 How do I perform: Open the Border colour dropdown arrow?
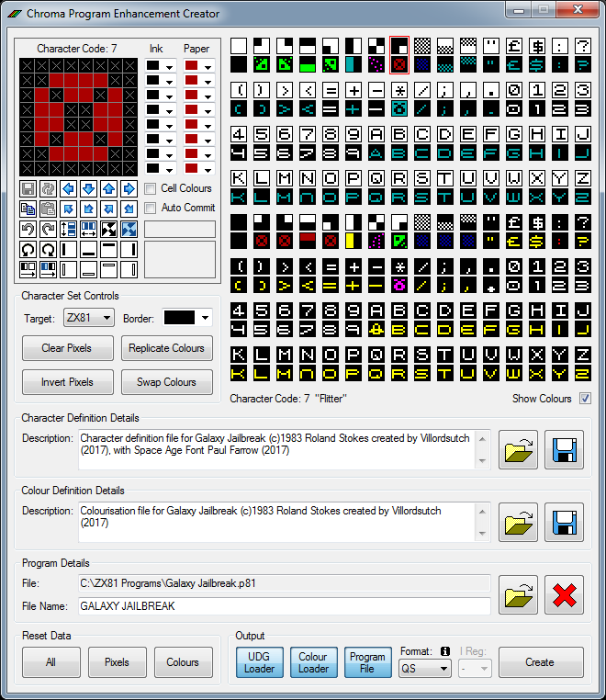point(205,318)
